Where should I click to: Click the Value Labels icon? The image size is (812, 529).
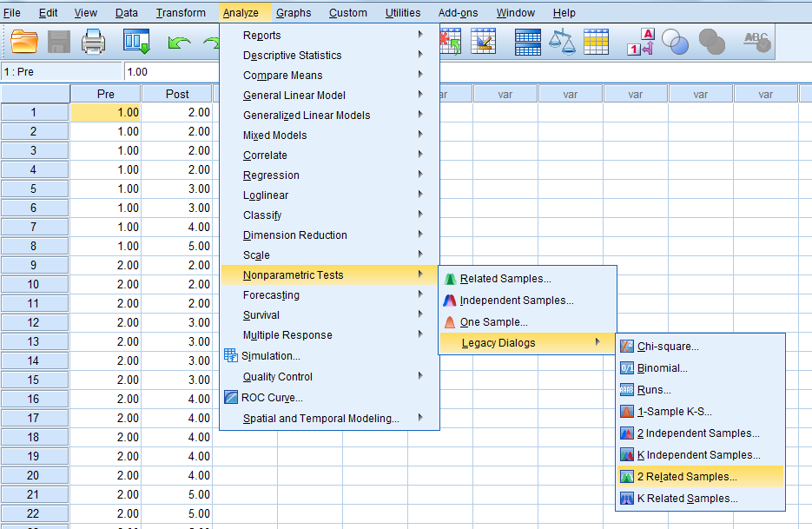(640, 41)
